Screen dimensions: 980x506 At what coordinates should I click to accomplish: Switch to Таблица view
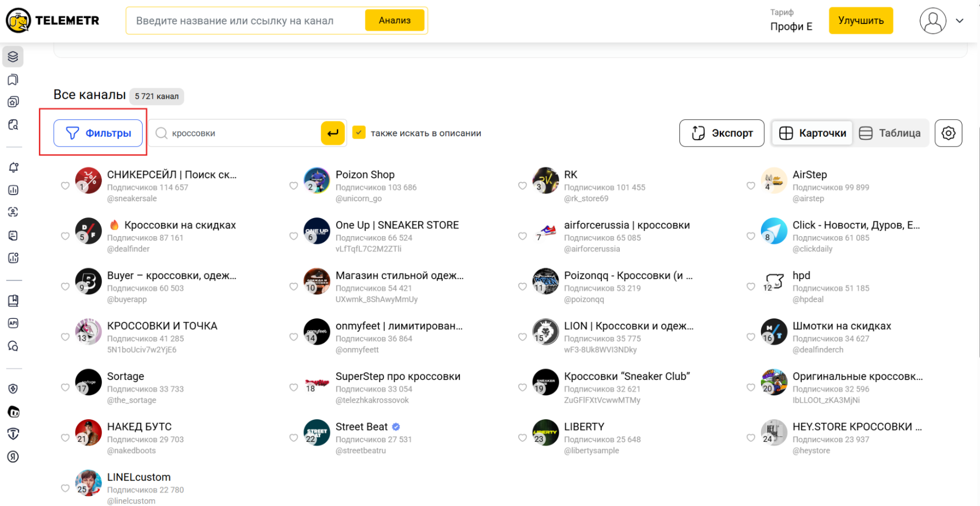[890, 133]
